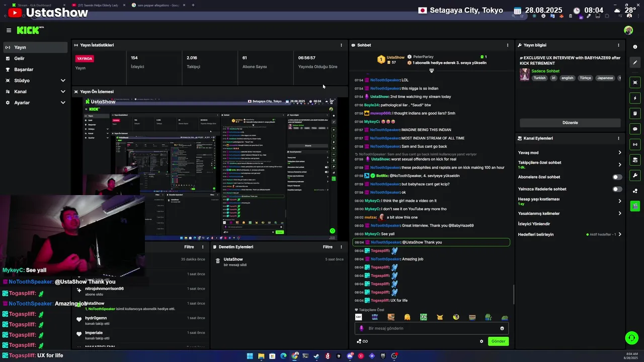Open the Sohbet panel three-dot menu
This screenshot has width=644, height=362.
[x=507, y=45]
